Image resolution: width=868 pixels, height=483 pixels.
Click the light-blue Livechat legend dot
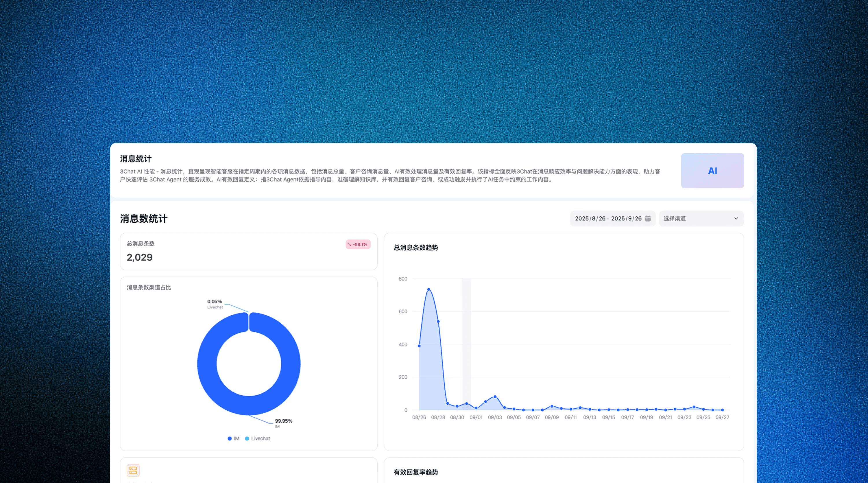coord(247,438)
